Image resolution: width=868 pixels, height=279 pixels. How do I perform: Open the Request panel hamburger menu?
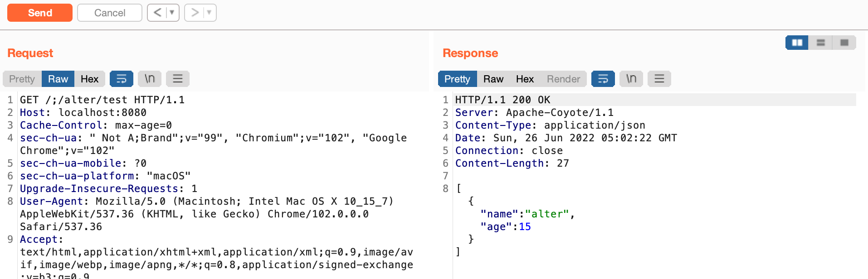[x=178, y=79]
